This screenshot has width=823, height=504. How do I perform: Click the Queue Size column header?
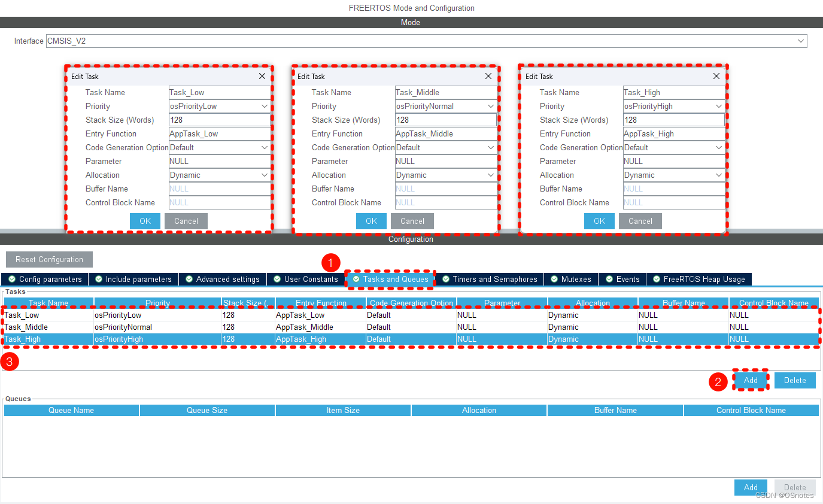coord(207,410)
